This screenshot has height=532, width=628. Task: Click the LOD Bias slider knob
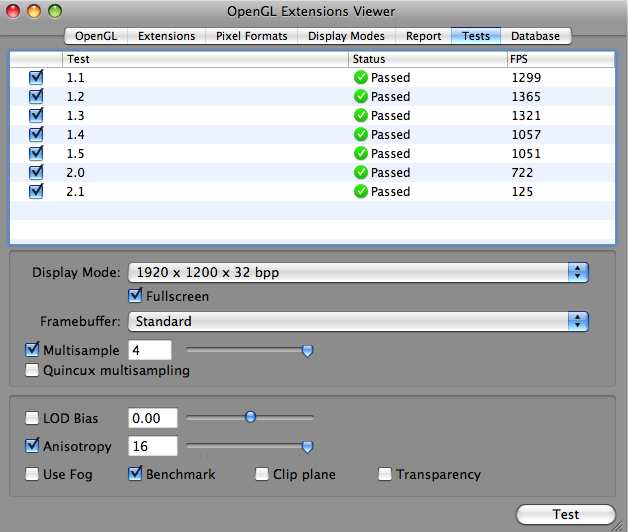pyautogui.click(x=250, y=417)
